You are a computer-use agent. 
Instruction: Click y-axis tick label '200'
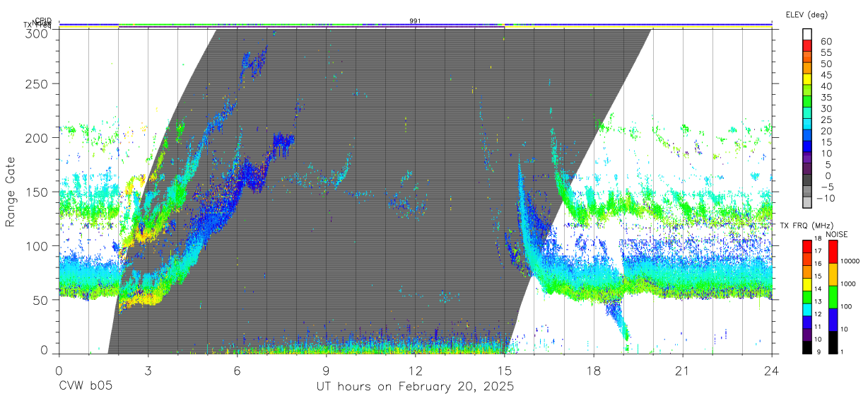pyautogui.click(x=37, y=137)
